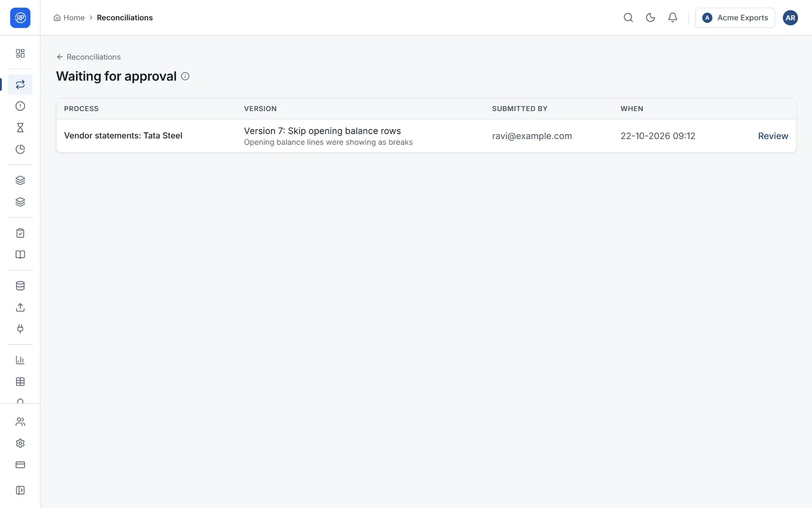This screenshot has width=812, height=508.
Task: Click the Opening balance lines description text
Action: point(328,142)
